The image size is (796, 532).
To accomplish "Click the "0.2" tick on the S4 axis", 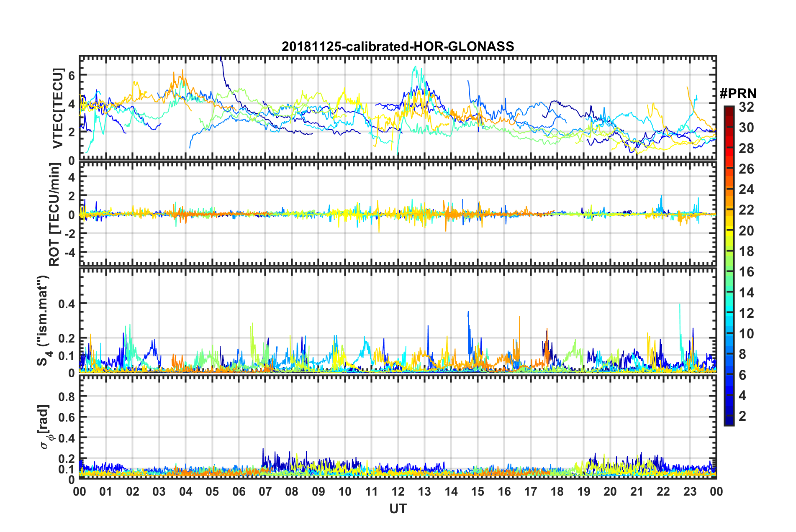I will pyautogui.click(x=67, y=338).
